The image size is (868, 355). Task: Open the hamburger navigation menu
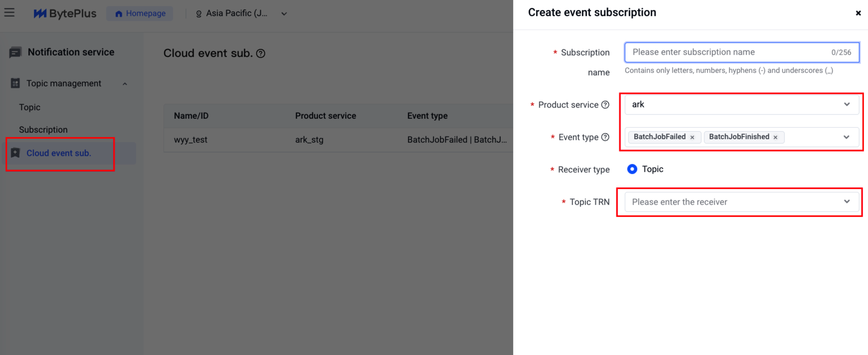click(x=9, y=12)
